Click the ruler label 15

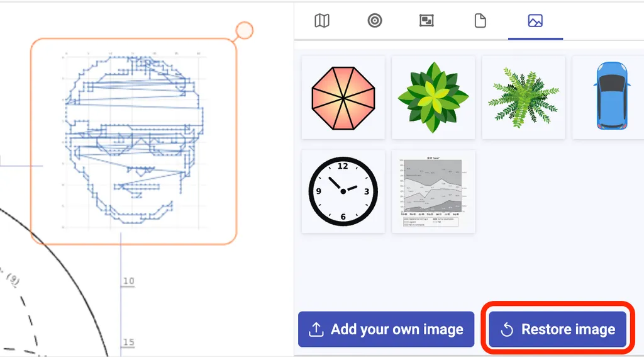click(128, 343)
